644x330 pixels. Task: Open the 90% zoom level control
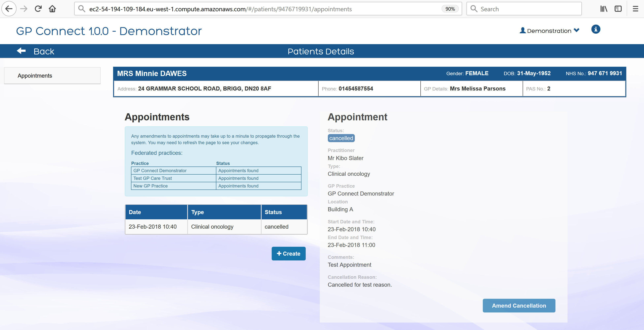pos(450,9)
